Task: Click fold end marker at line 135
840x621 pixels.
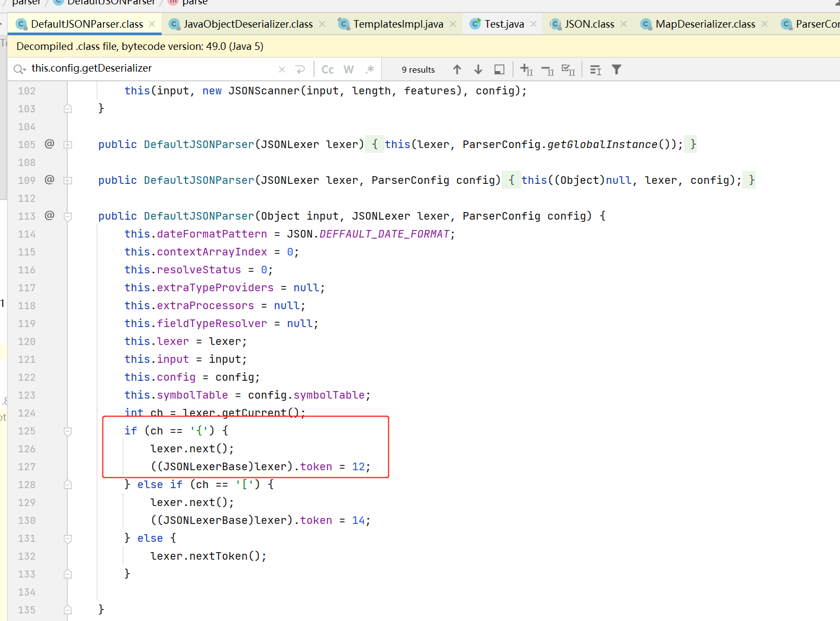Action: 68,610
